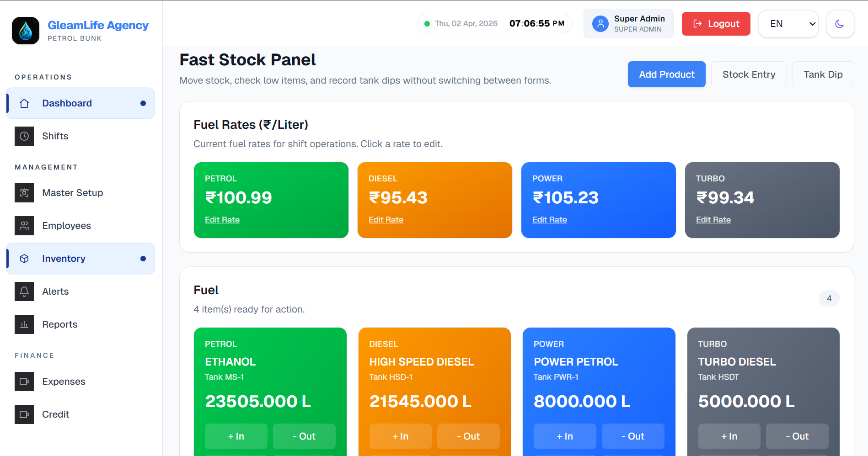Click the Expenses sidebar icon
The image size is (868, 456).
24,382
